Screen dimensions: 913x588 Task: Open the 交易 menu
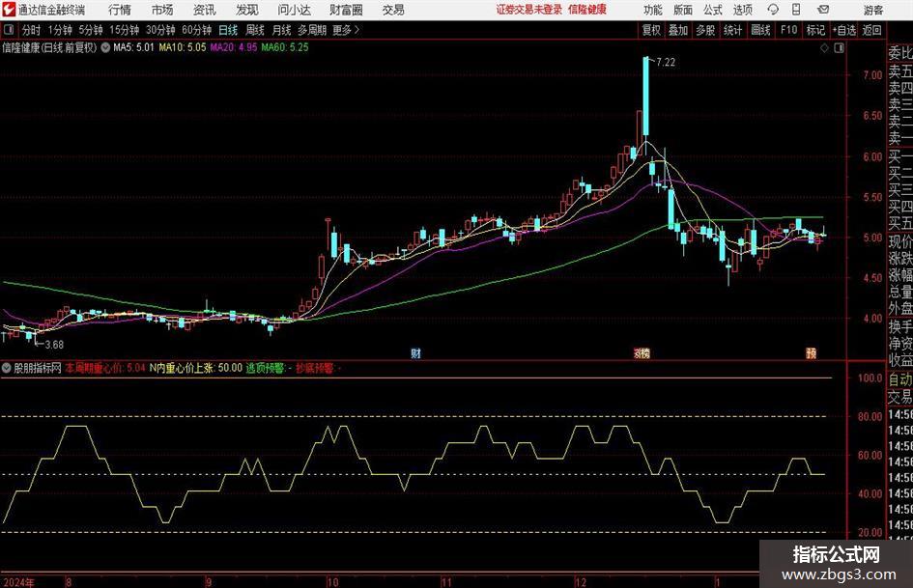pos(393,10)
